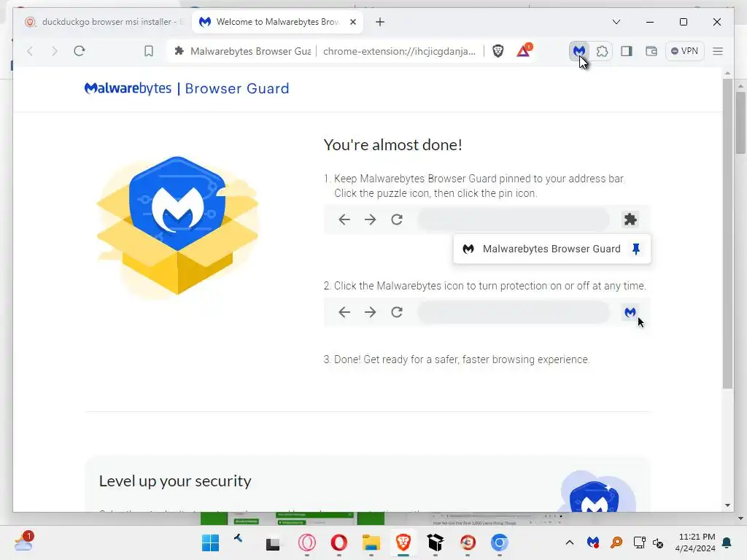Click the extension puzzle icon inside the address bar
Screen dimensions: 747x560
(x=179, y=51)
